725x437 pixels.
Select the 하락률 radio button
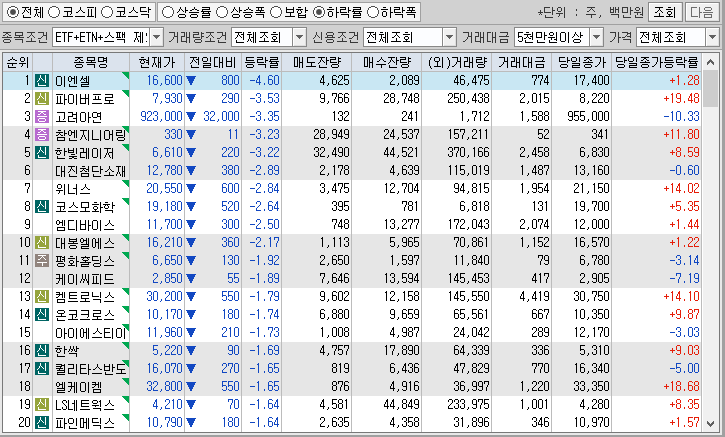(x=319, y=12)
